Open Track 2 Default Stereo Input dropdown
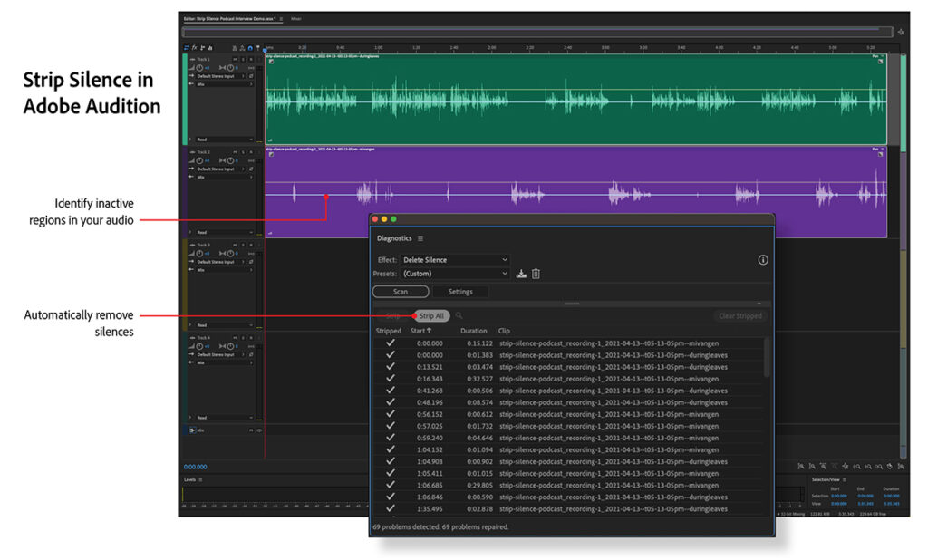 [221, 169]
